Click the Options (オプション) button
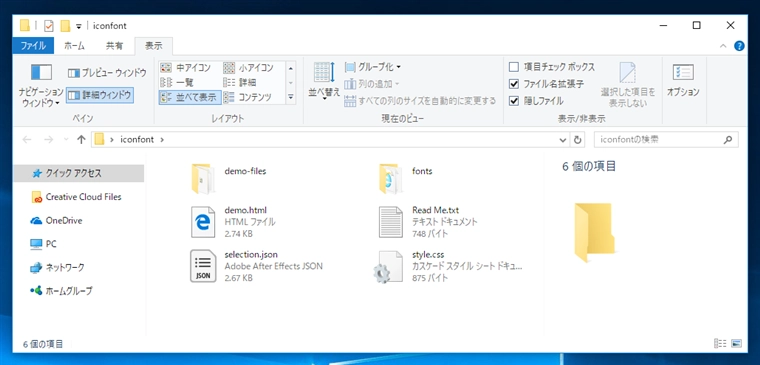Image resolution: width=760 pixels, height=365 pixels. coord(683,80)
